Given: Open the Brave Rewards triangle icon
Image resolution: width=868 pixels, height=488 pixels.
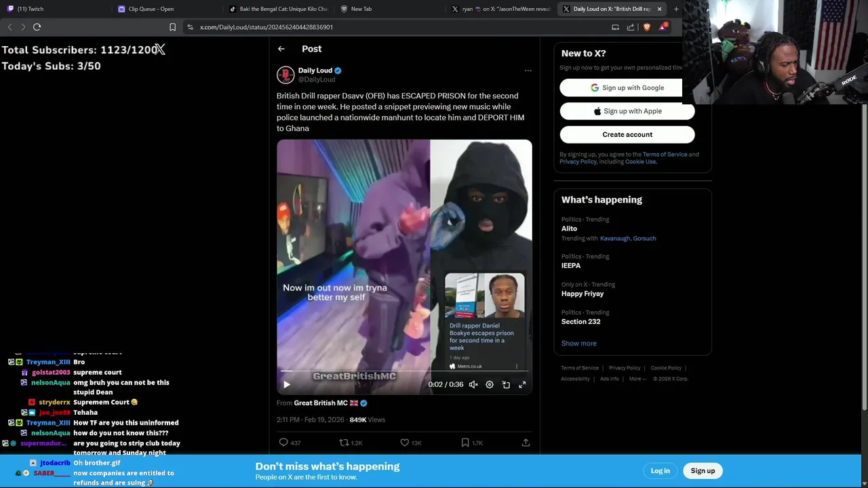Looking at the screenshot, I should coord(663,27).
